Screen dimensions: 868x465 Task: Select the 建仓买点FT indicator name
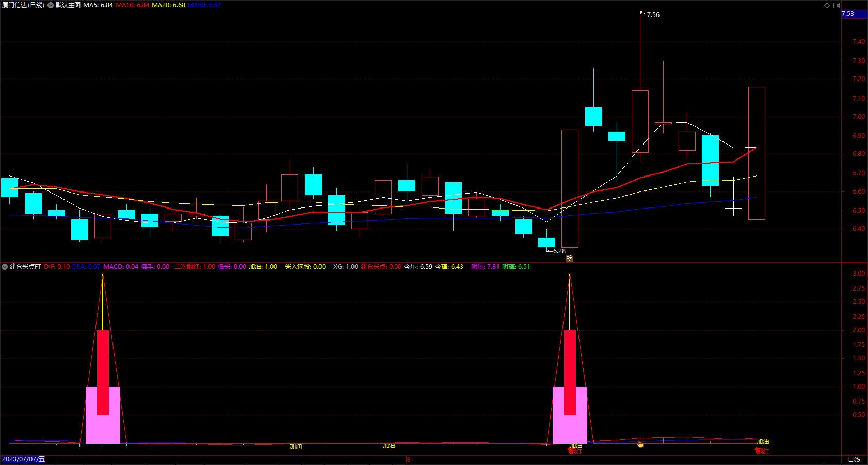[x=25, y=267]
